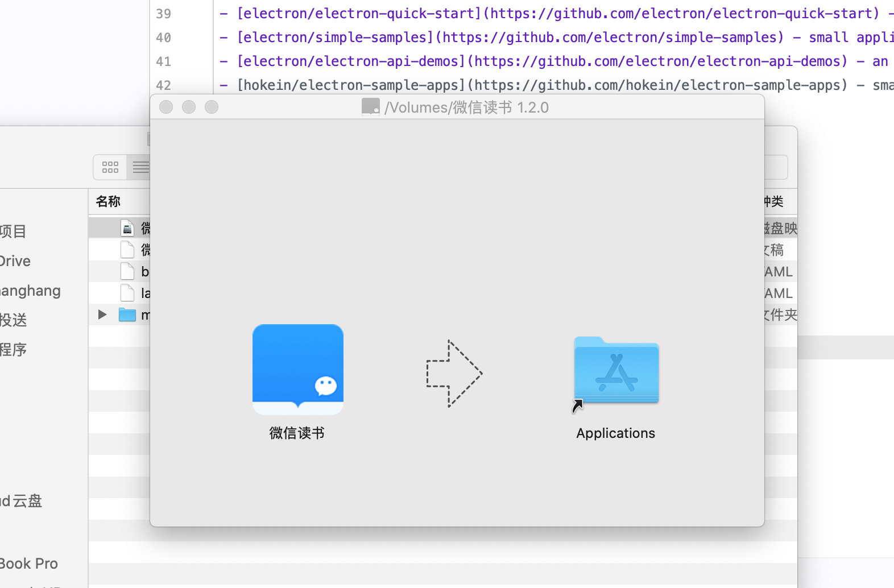This screenshot has width=894, height=588.
Task: Click line number 39 in editor gutter
Action: coord(163,13)
